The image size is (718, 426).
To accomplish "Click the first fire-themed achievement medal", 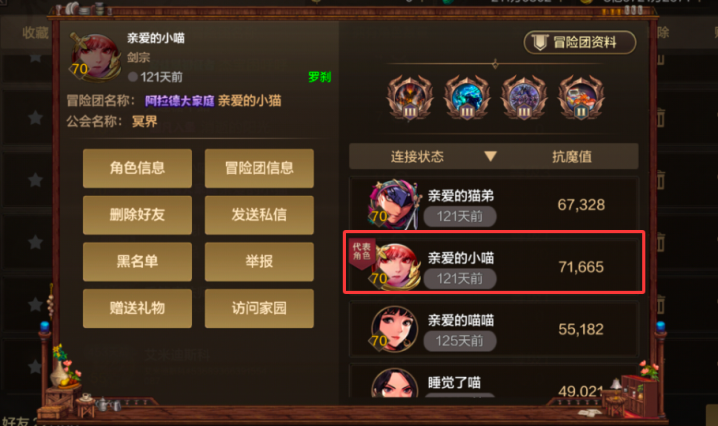I will [409, 98].
